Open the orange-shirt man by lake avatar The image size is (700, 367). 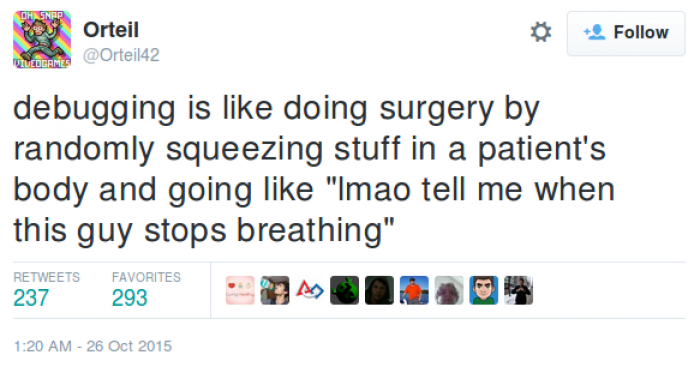[414, 290]
